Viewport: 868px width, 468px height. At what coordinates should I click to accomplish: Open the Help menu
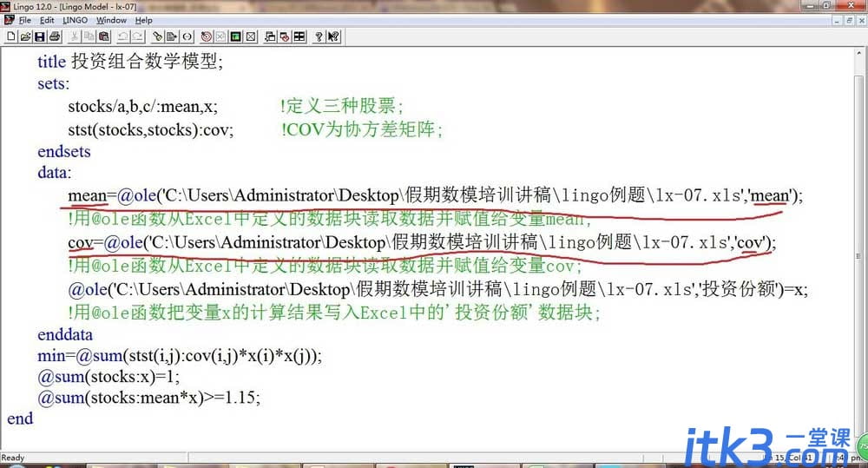click(x=143, y=20)
